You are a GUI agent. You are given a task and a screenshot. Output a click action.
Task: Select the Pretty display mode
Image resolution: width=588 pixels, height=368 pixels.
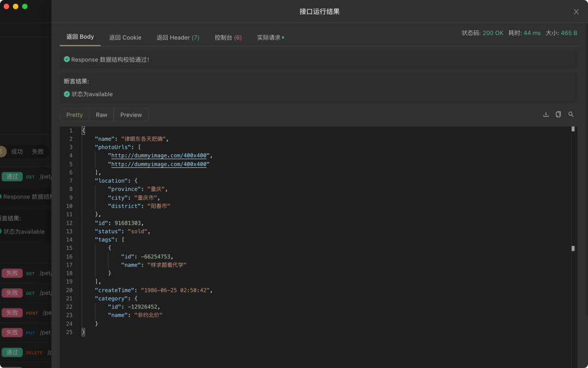(75, 115)
